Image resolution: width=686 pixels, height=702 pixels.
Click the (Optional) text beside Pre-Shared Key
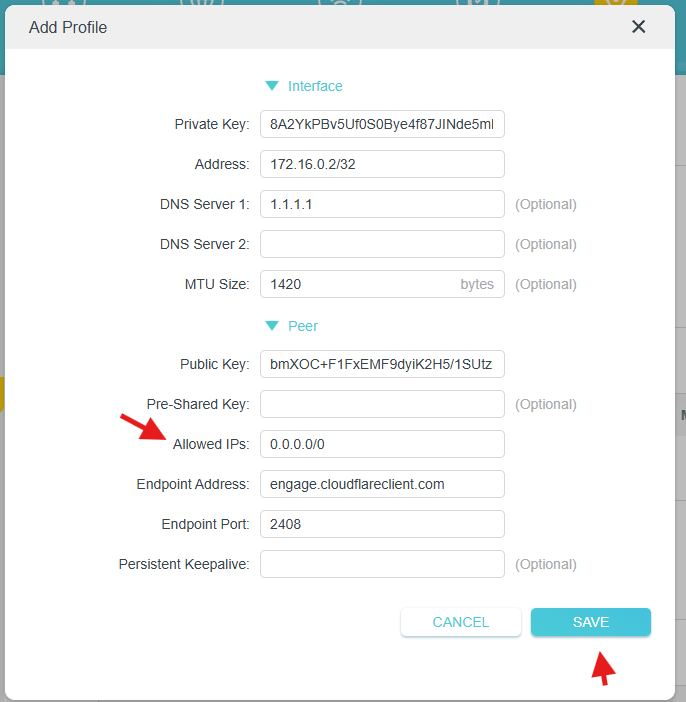pos(545,404)
